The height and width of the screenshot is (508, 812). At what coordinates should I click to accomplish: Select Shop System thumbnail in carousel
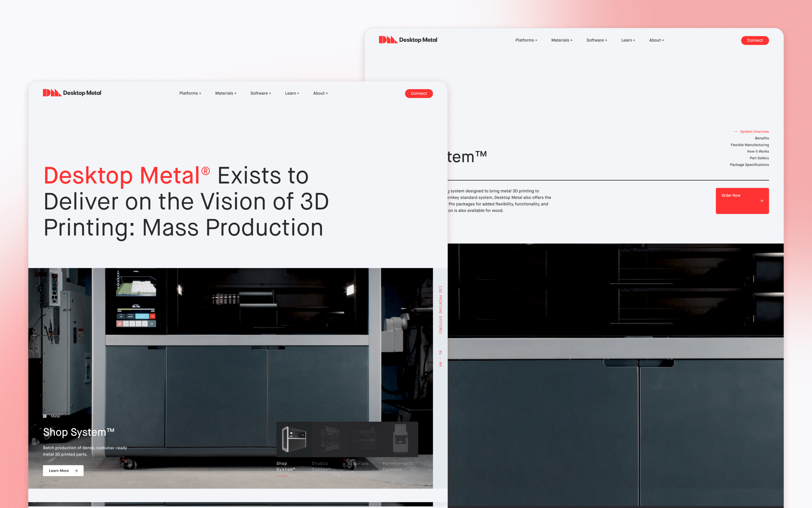[x=294, y=439]
